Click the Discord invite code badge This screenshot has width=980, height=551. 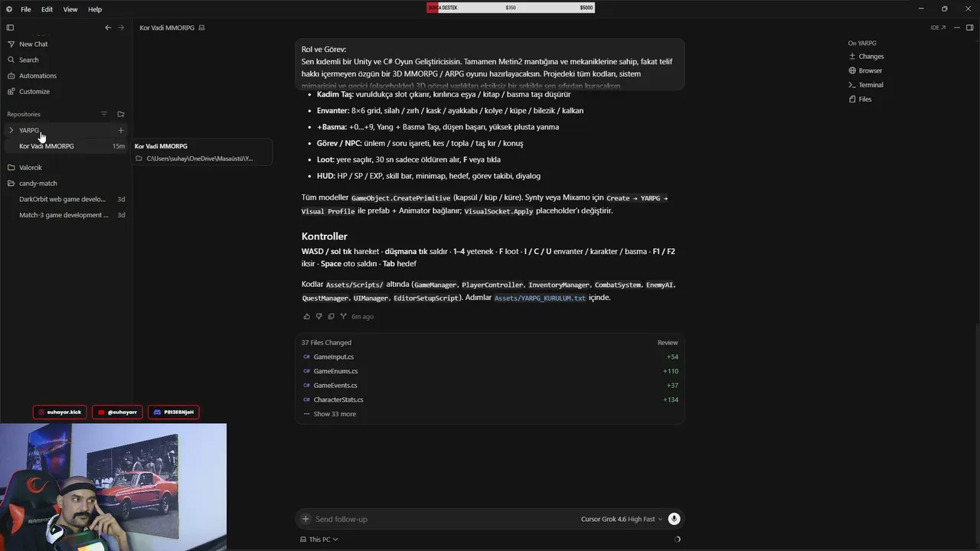coord(174,412)
